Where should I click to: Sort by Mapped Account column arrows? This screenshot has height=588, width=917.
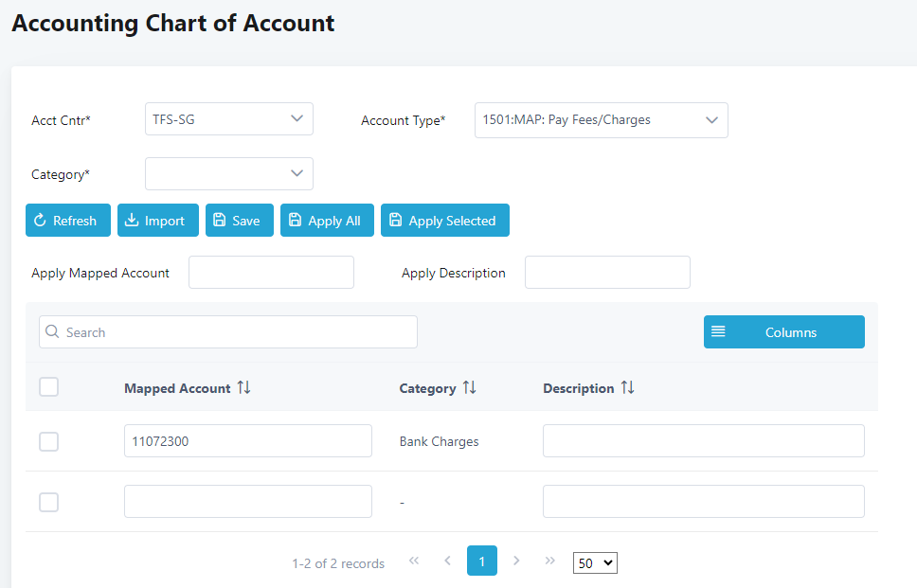(x=244, y=388)
